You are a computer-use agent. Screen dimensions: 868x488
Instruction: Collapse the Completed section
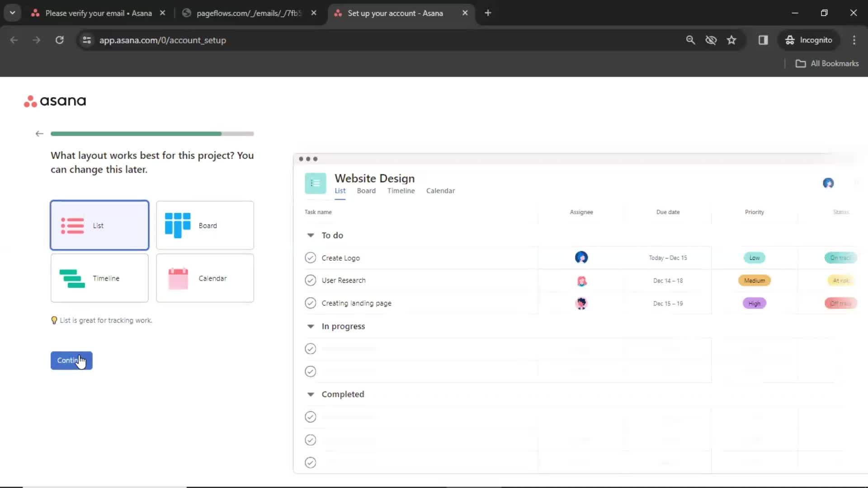(x=311, y=394)
